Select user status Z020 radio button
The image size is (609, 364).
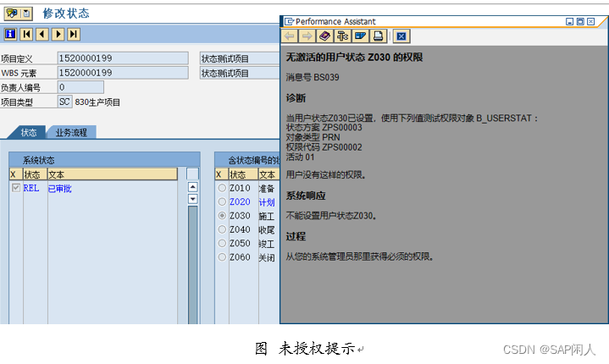222,201
